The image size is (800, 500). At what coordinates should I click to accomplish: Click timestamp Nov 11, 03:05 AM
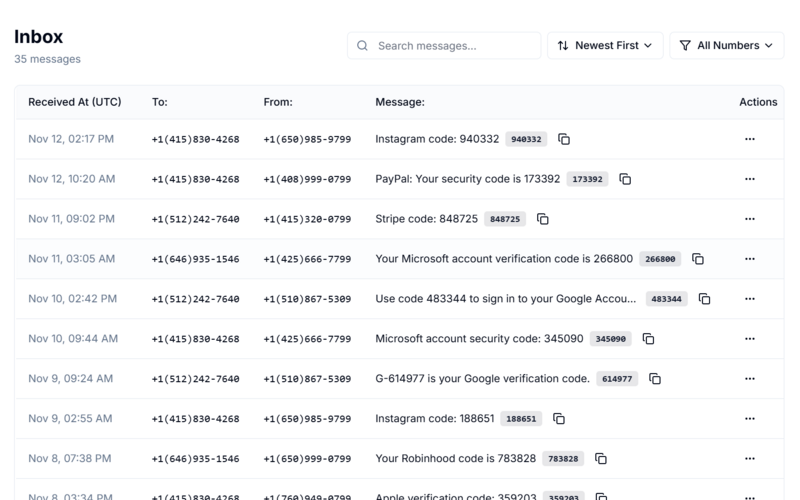point(71,259)
